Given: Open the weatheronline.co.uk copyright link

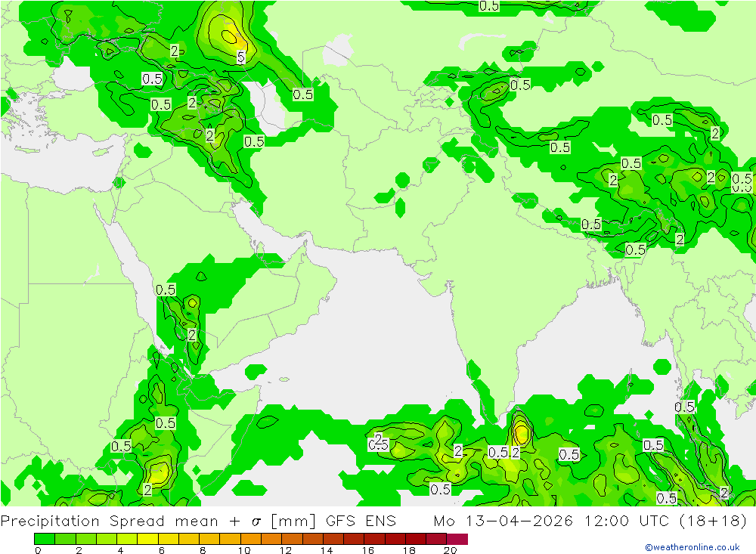Looking at the screenshot, I should [692, 547].
